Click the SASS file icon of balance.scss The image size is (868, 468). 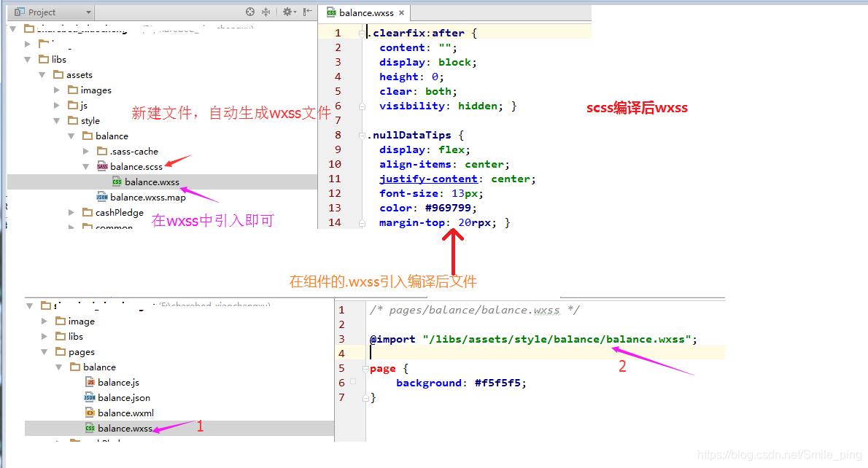tap(102, 166)
